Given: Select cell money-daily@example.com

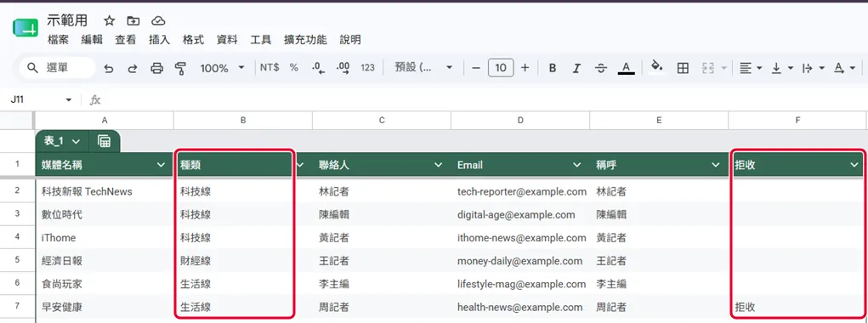Looking at the screenshot, I should click(x=520, y=260).
